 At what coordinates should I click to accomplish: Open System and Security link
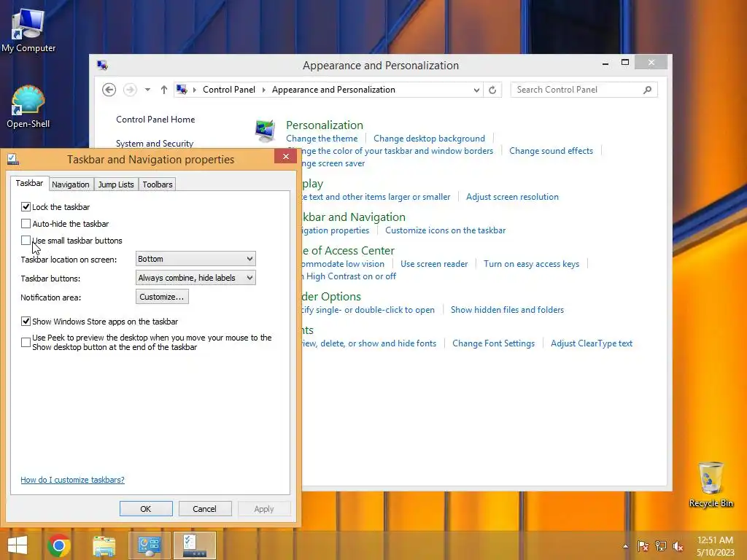click(x=155, y=144)
